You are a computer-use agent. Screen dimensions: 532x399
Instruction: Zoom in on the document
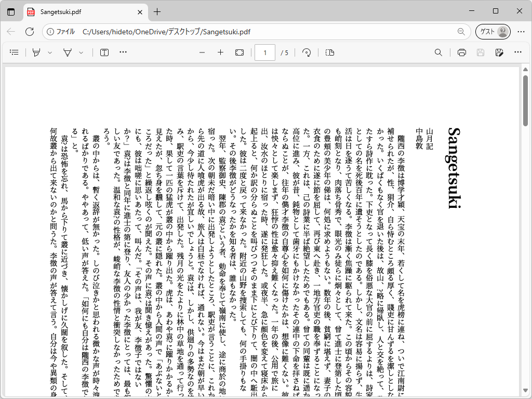tap(220, 52)
